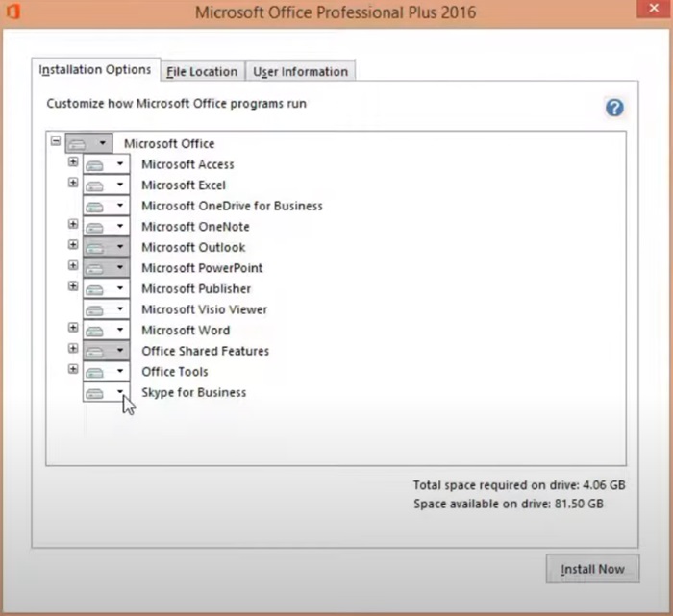Viewport: 673px width, 616px height.
Task: Select the Skype for Business label
Action: pos(193,392)
